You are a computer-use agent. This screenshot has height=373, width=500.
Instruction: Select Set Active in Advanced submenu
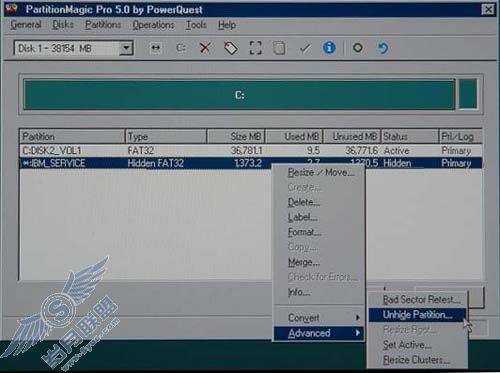click(x=407, y=345)
